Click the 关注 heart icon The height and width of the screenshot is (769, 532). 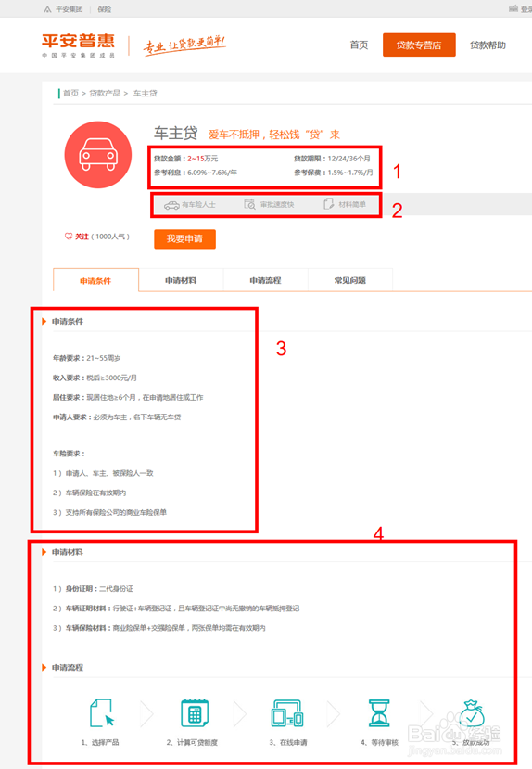coord(68,237)
